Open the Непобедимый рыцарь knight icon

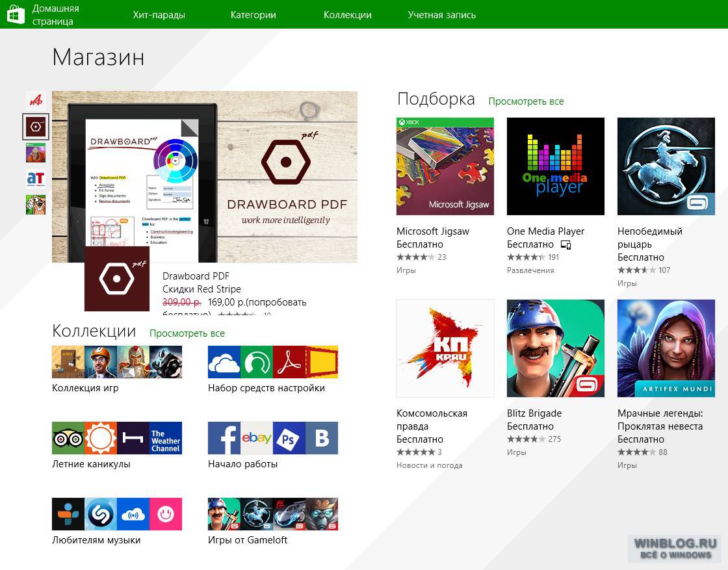666,166
